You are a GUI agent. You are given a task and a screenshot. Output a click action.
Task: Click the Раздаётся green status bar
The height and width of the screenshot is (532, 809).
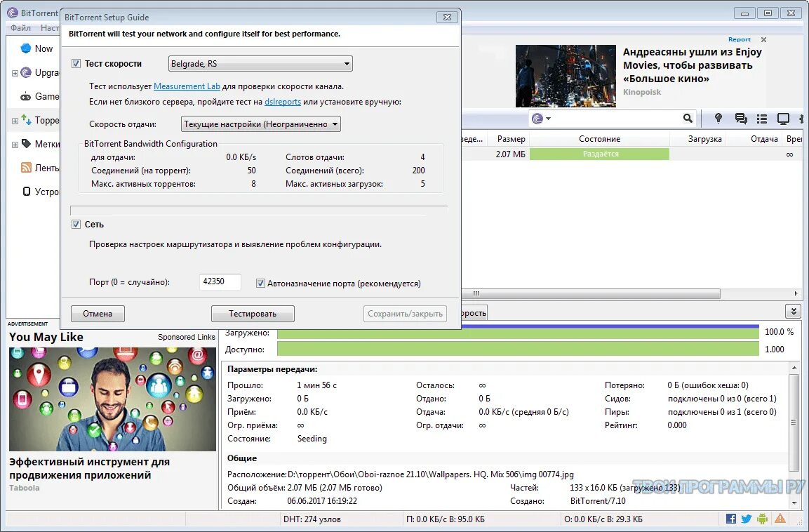[599, 154]
